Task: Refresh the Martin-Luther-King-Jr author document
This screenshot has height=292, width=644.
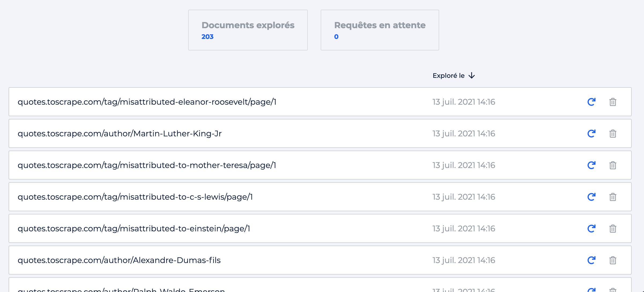Action: point(591,134)
